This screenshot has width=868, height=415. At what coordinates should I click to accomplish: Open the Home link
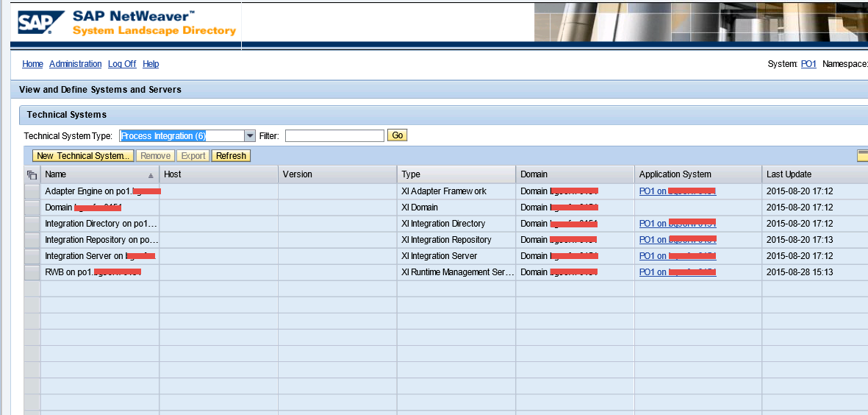tap(32, 64)
